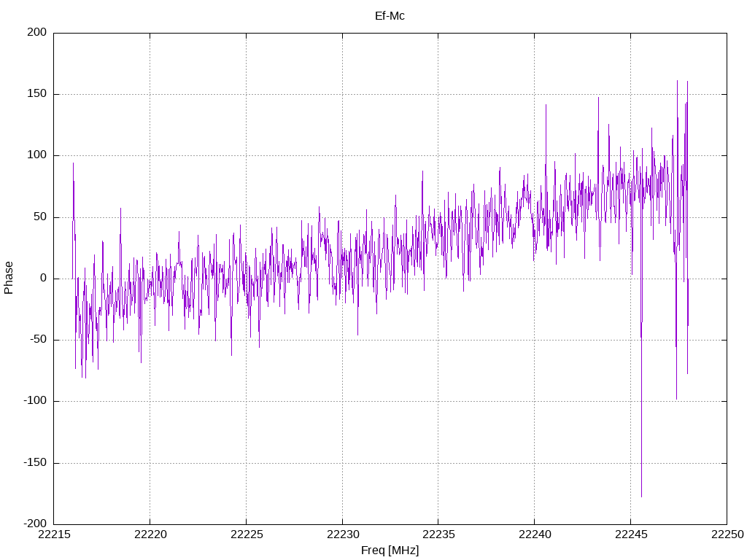Click the y-axis tick label '-150'

pos(35,463)
